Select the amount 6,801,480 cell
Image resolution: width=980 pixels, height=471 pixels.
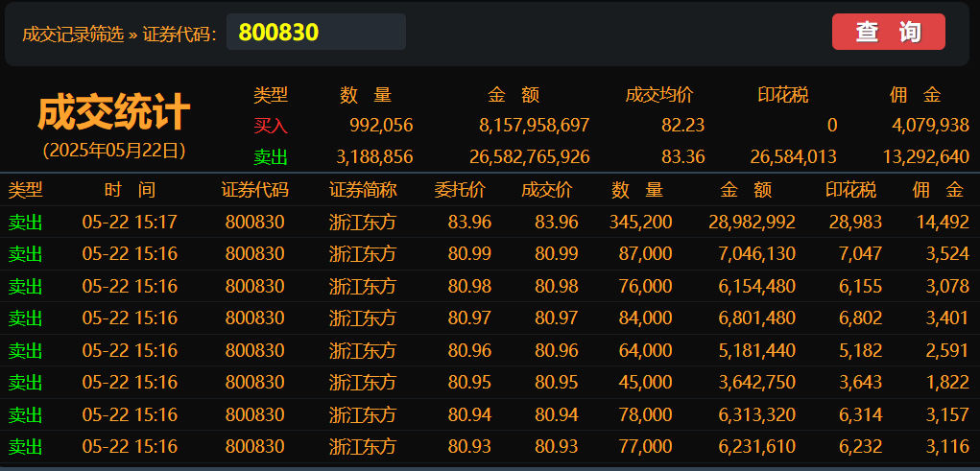click(757, 318)
